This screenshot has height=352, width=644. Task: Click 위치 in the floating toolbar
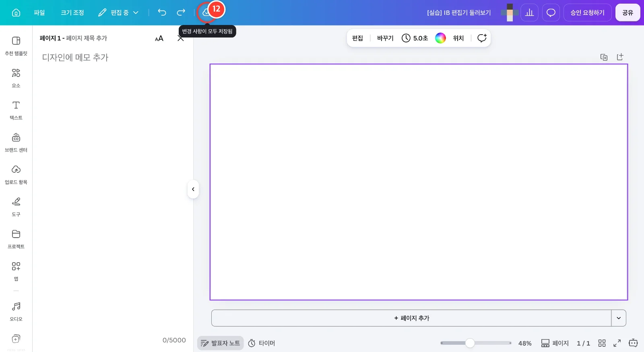click(458, 38)
